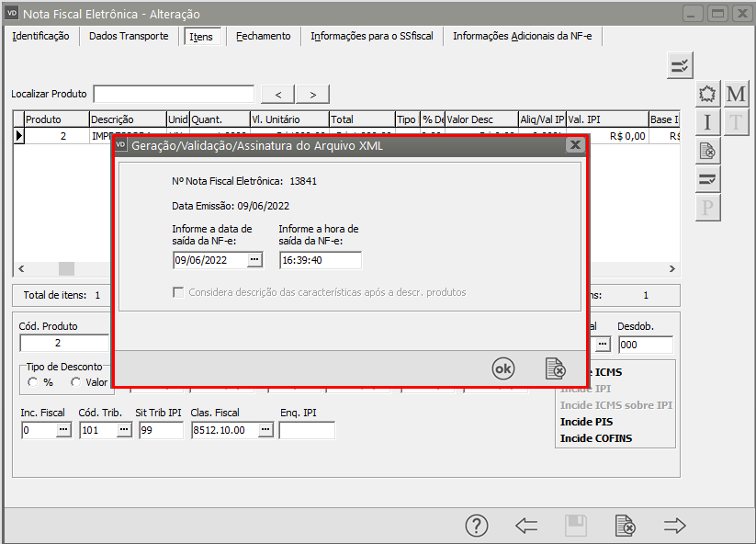Open the Dados Transporte tab

pos(129,36)
